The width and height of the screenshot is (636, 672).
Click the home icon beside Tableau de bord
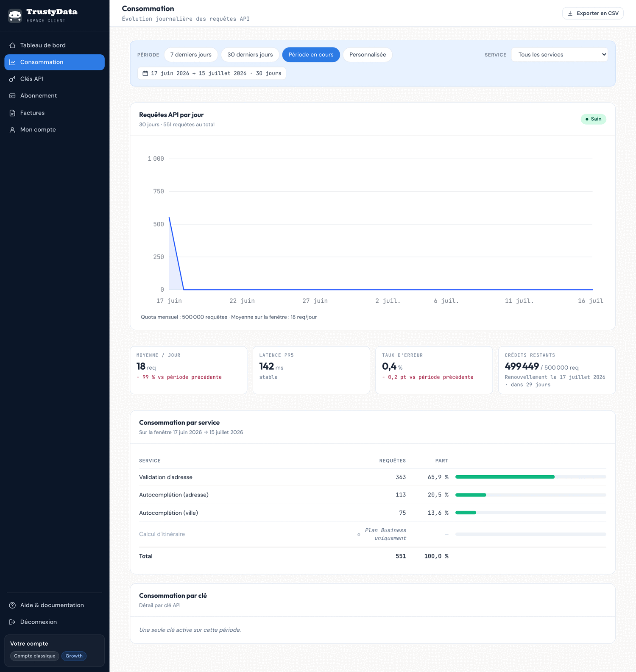coord(12,45)
